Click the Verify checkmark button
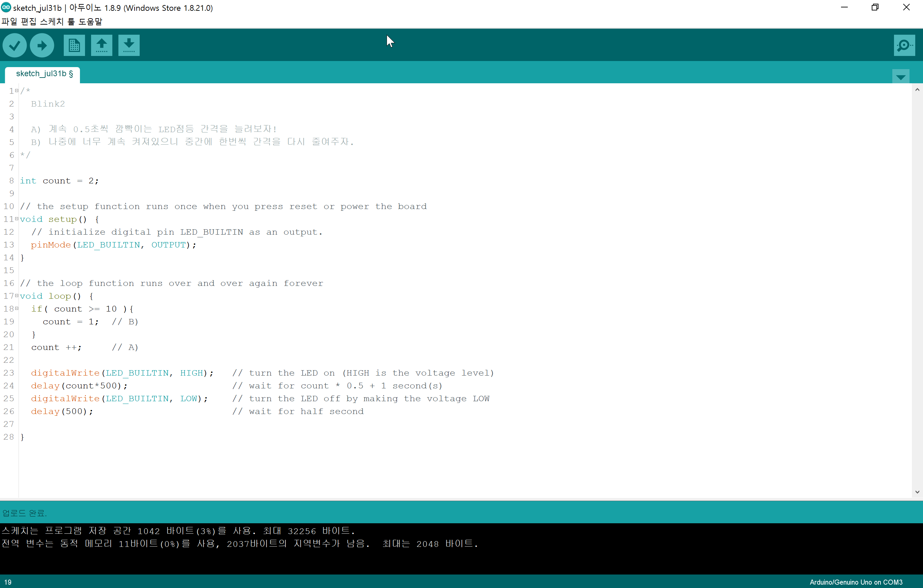923x588 pixels. (15, 46)
